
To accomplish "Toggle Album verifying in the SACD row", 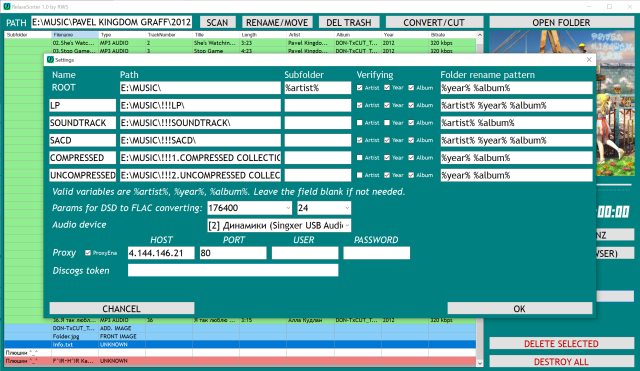I will 411,140.
